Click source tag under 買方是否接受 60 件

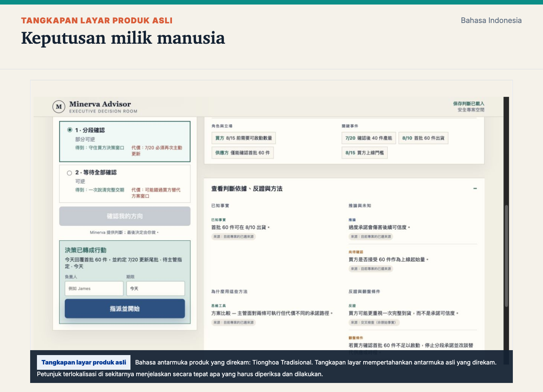pyautogui.click(x=371, y=269)
